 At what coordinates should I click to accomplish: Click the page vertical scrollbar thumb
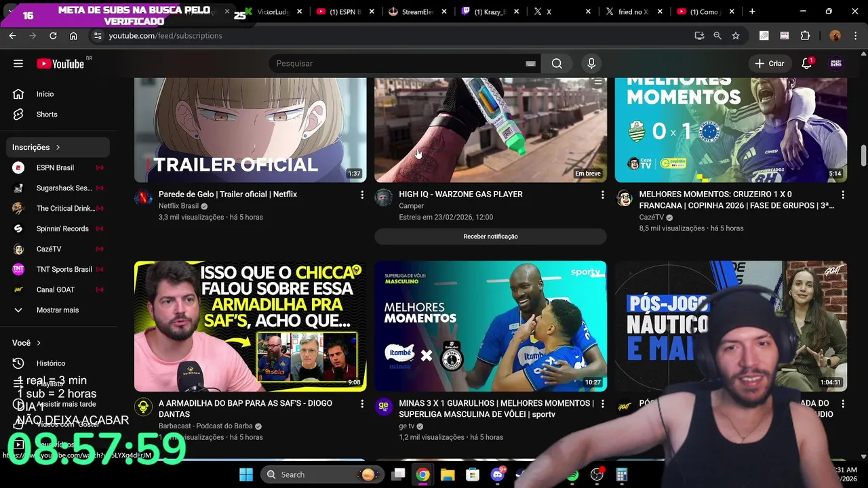click(863, 155)
